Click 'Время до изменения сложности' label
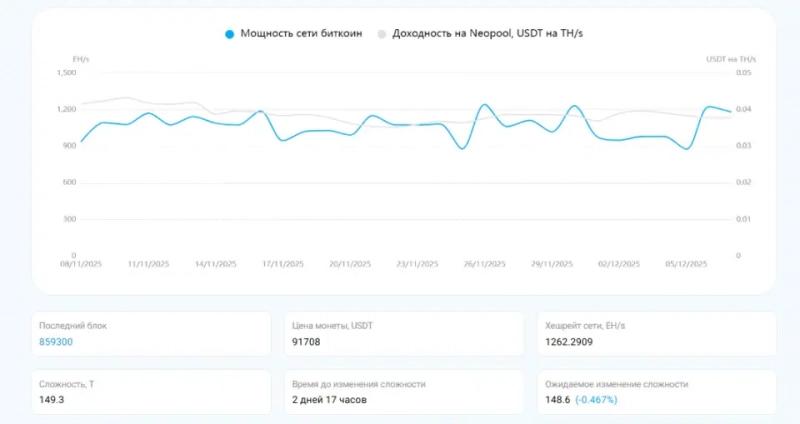800x424 pixels. 359,384
